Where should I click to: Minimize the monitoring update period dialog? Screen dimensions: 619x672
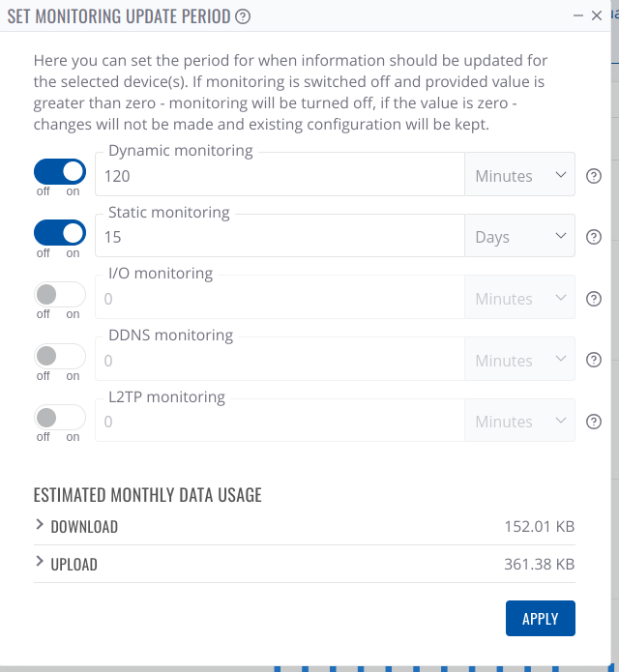pos(577,15)
